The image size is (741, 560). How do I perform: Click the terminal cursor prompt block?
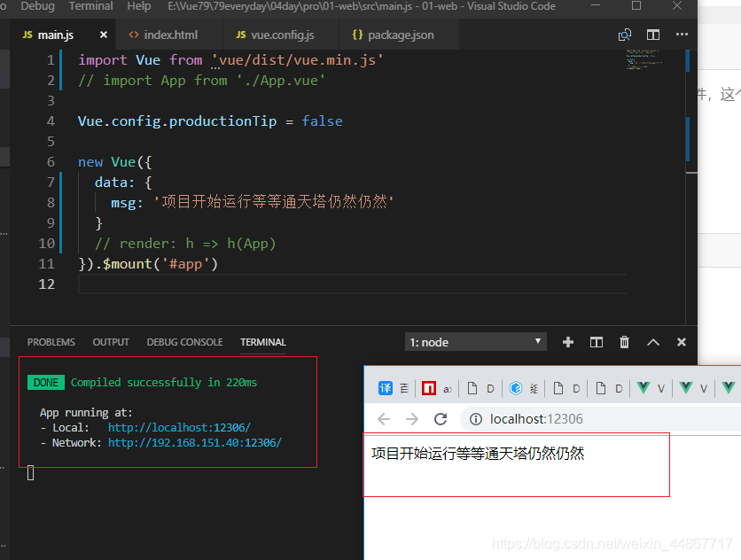coord(31,472)
